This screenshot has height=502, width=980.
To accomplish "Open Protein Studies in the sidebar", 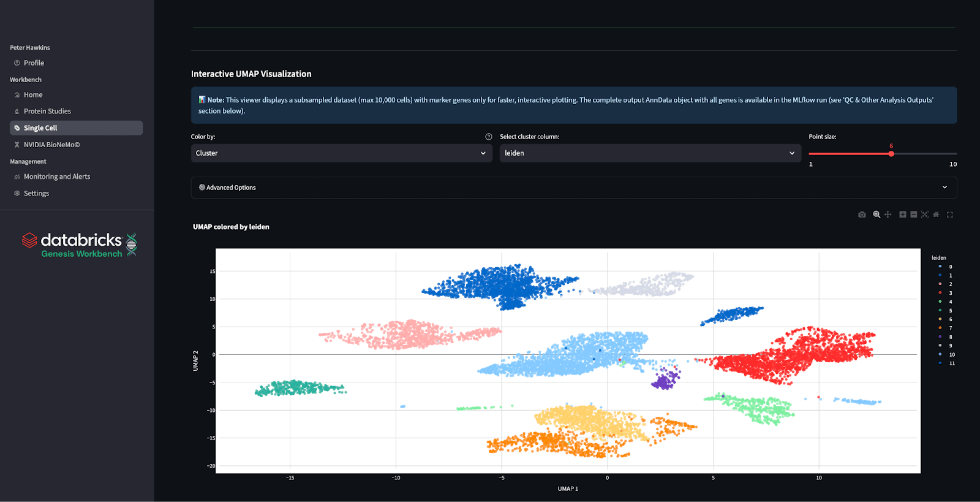I will pos(47,112).
